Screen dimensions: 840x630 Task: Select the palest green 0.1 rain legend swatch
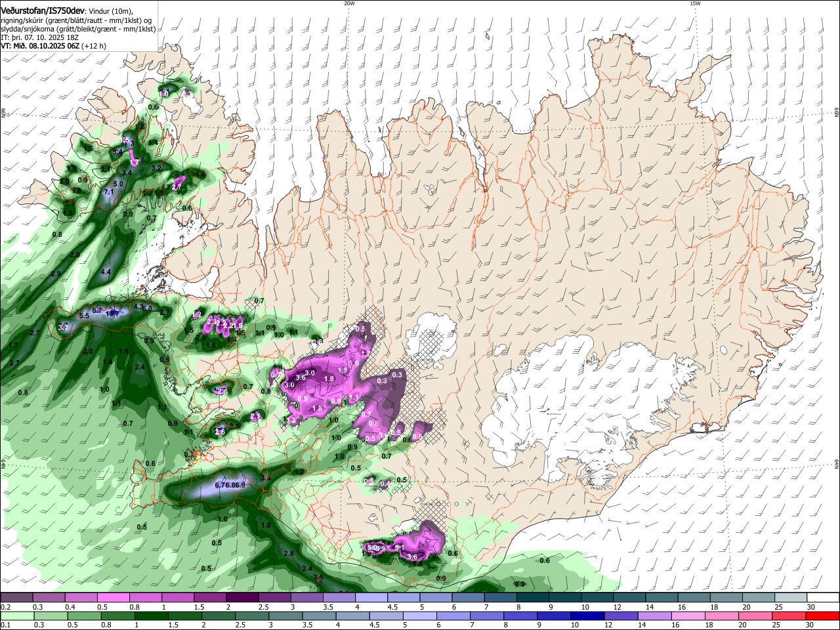(16, 616)
